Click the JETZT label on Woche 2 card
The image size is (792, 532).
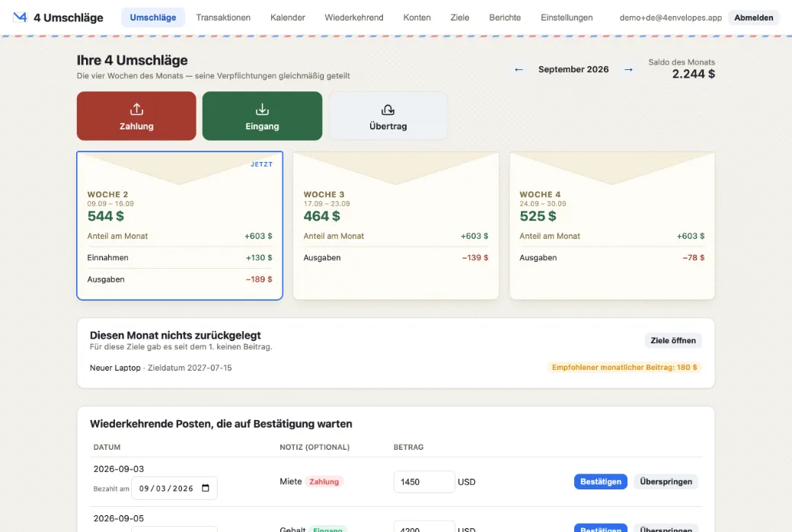pyautogui.click(x=262, y=164)
